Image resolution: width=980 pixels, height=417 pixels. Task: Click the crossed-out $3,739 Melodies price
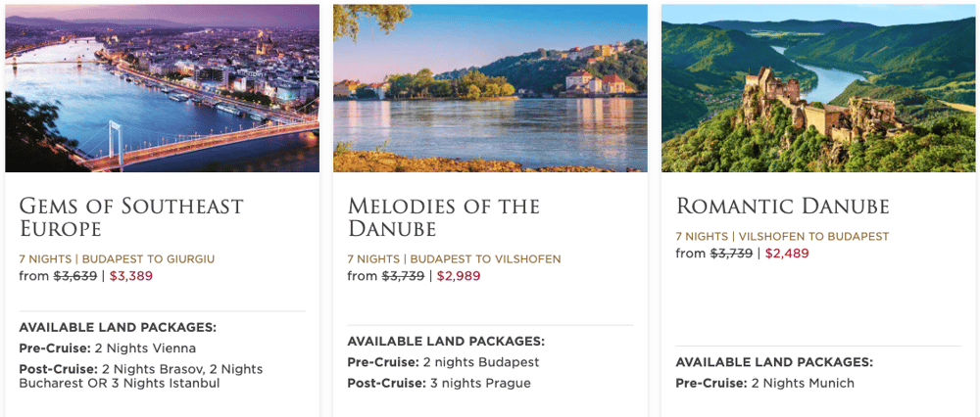tap(403, 276)
